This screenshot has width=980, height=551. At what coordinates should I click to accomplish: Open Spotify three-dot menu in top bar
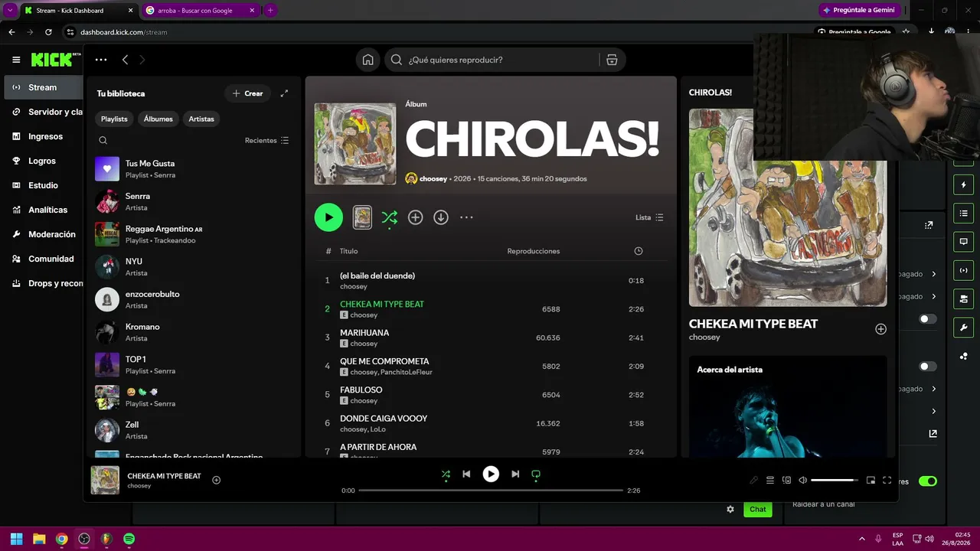pyautogui.click(x=101, y=60)
